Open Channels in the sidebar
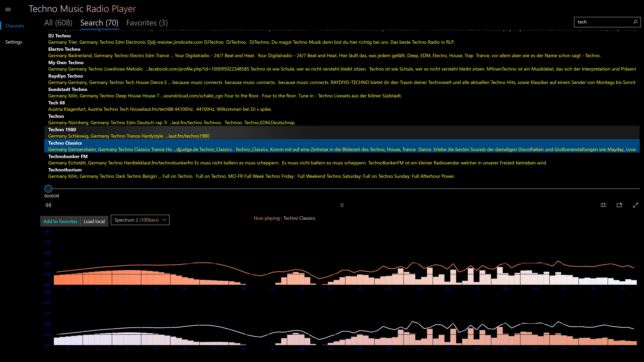The width and height of the screenshot is (644, 362). (14, 26)
